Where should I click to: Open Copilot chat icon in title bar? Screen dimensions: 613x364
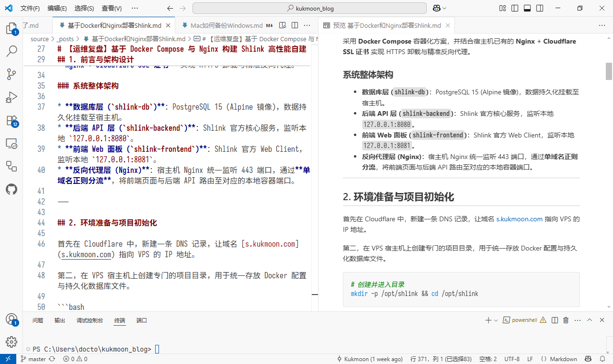point(437,8)
